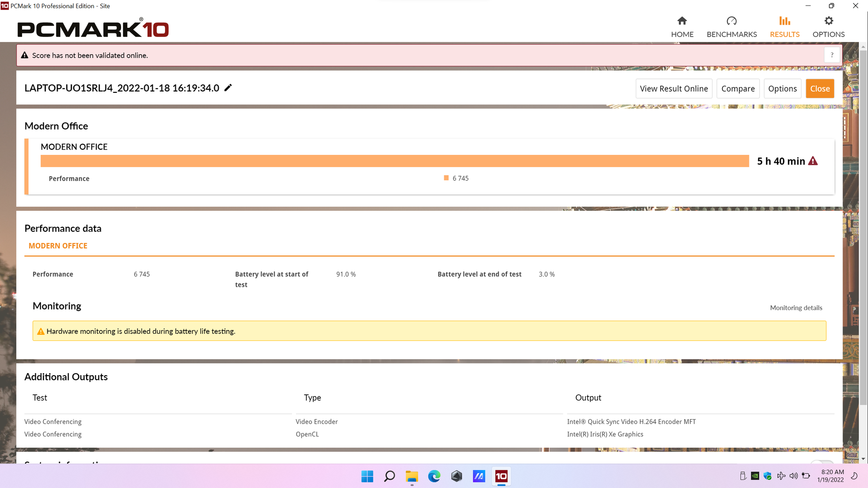Click the question mark help button in alert
Image resolution: width=868 pixels, height=488 pixels.
point(832,55)
